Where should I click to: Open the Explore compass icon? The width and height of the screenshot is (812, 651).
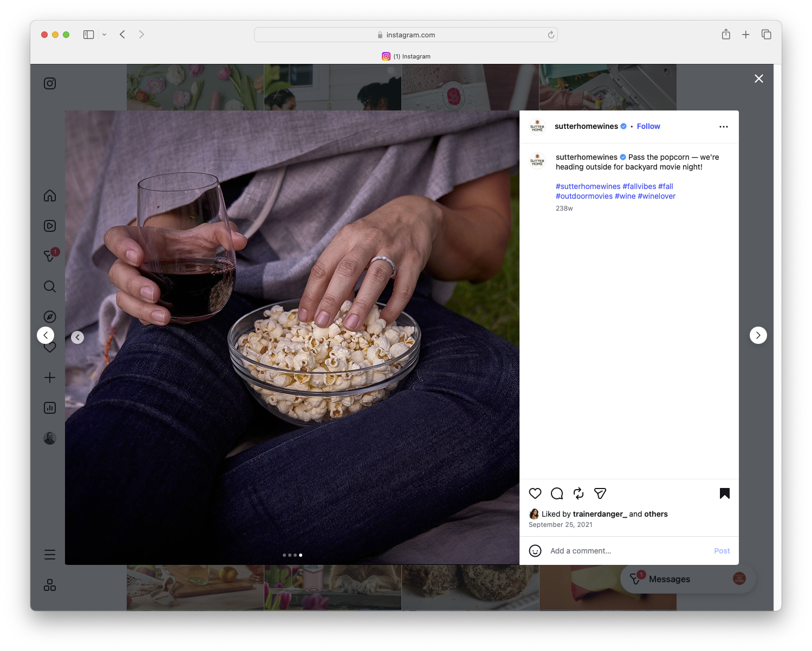49,316
